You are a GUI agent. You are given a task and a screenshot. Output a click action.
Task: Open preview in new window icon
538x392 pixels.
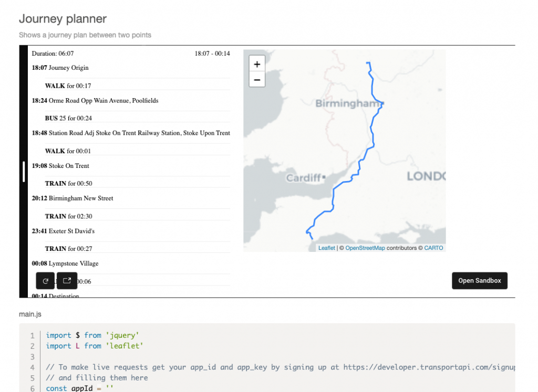[67, 281]
